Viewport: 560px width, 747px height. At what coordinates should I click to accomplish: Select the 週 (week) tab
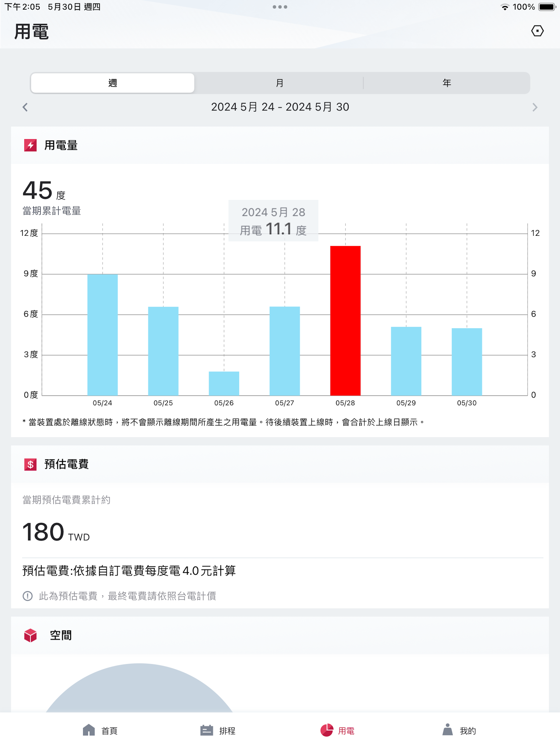click(x=112, y=83)
